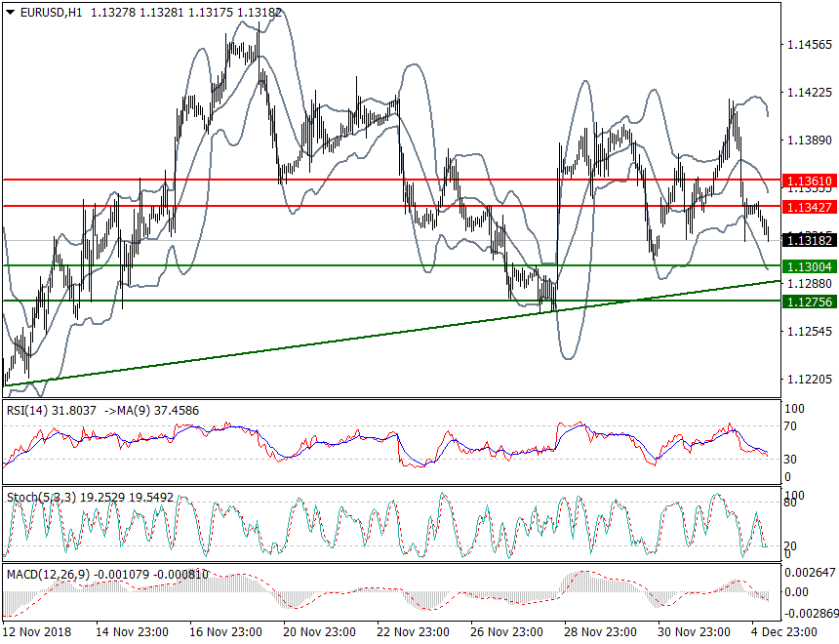Image resolution: width=839 pixels, height=644 pixels.
Task: Click the RSI 70 level scale value
Action: [x=790, y=426]
